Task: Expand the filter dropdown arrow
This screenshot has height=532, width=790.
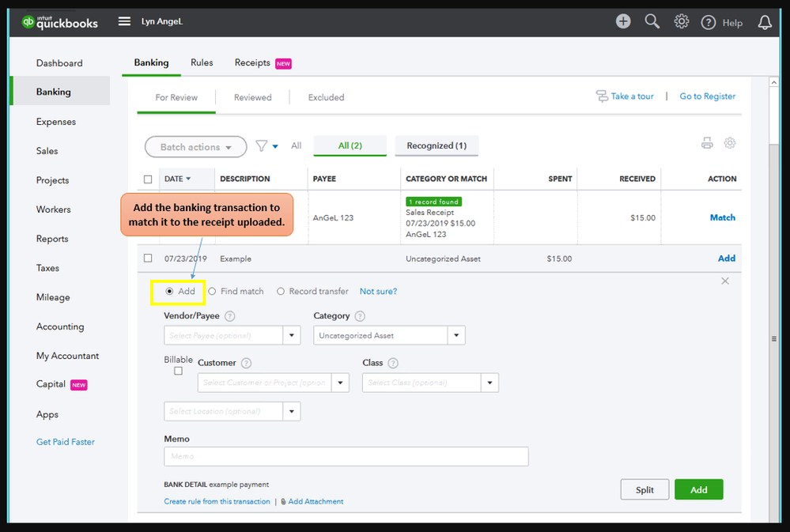Action: 275,146
